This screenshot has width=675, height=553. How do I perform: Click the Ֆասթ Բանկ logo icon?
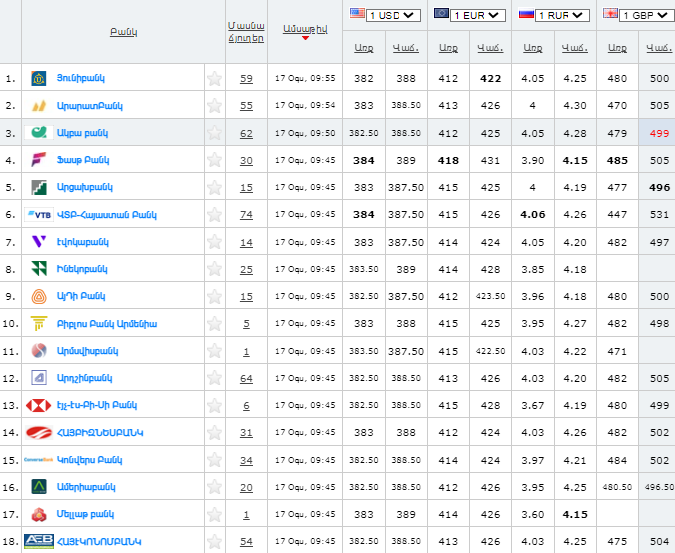(39, 160)
